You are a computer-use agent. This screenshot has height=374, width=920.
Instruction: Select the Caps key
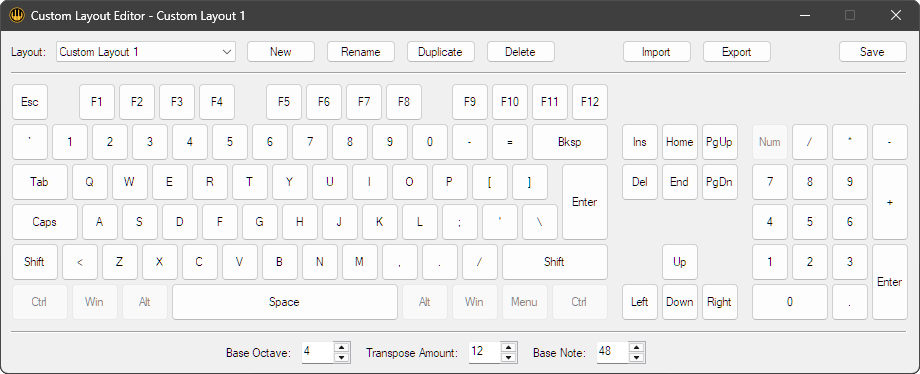pyautogui.click(x=45, y=222)
